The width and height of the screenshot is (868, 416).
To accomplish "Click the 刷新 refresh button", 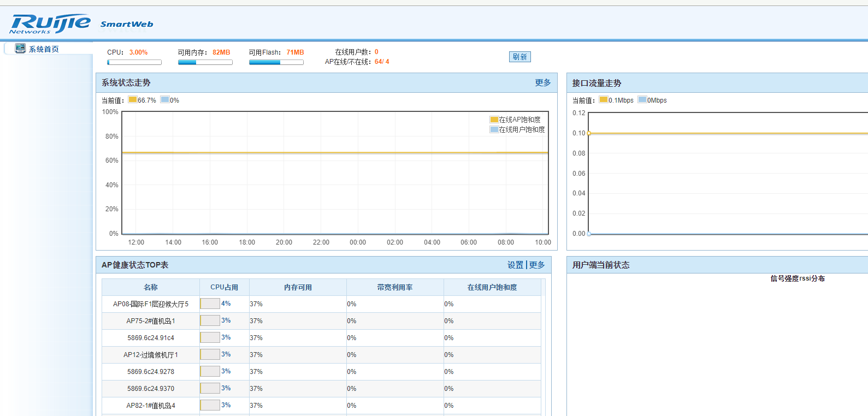I will coord(519,57).
